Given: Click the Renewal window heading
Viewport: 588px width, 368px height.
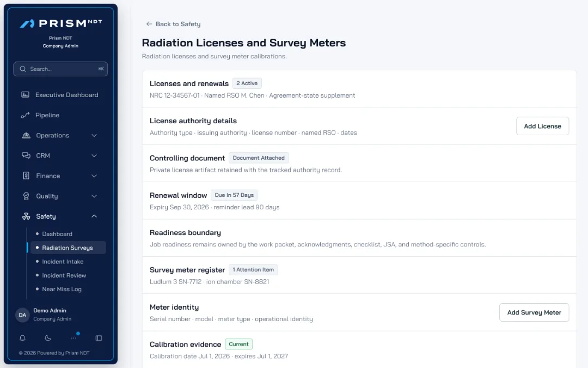Looking at the screenshot, I should 178,195.
